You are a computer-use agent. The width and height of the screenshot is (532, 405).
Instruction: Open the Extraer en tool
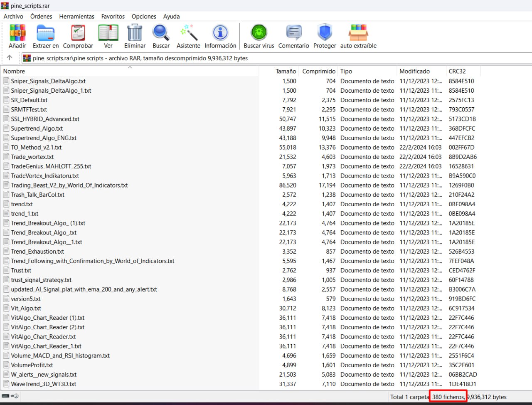tap(46, 36)
